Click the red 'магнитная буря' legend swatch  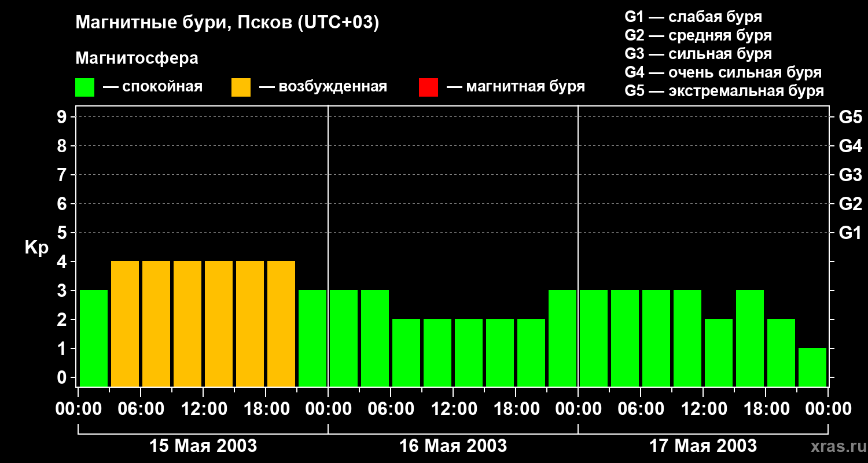pyautogui.click(x=428, y=87)
